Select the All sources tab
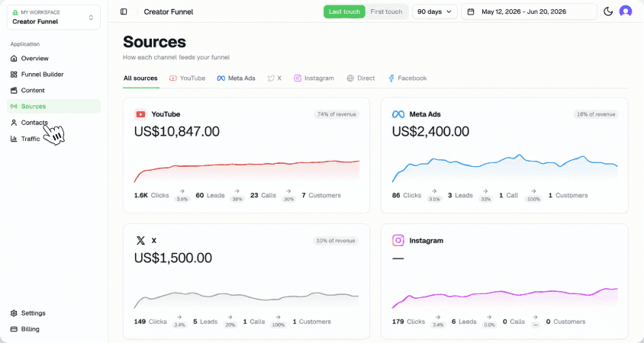644x343 pixels. [x=140, y=79]
